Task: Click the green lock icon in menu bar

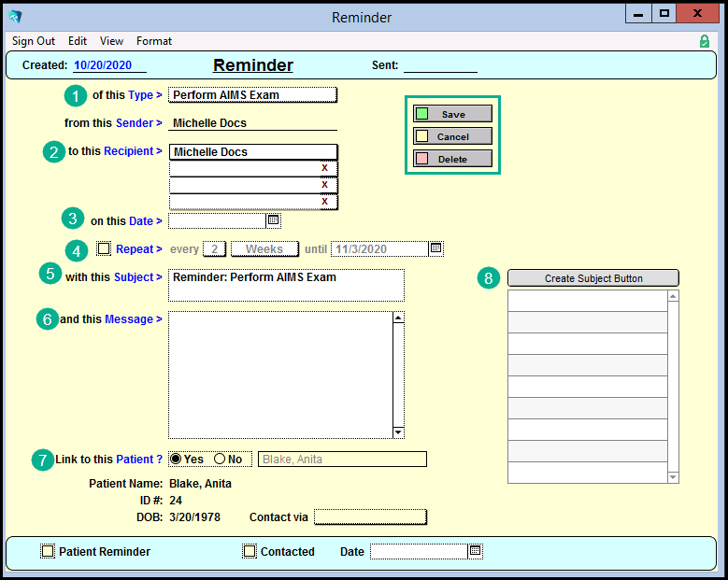Action: coord(704,41)
